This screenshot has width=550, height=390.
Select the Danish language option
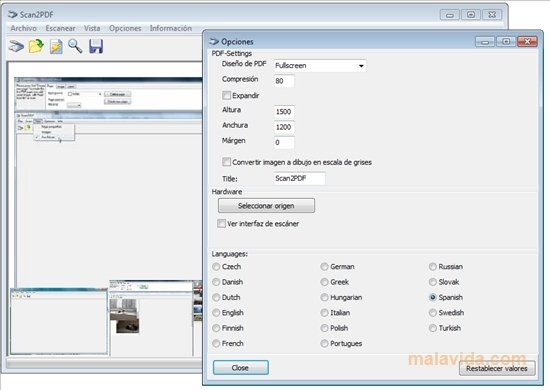pos(216,282)
